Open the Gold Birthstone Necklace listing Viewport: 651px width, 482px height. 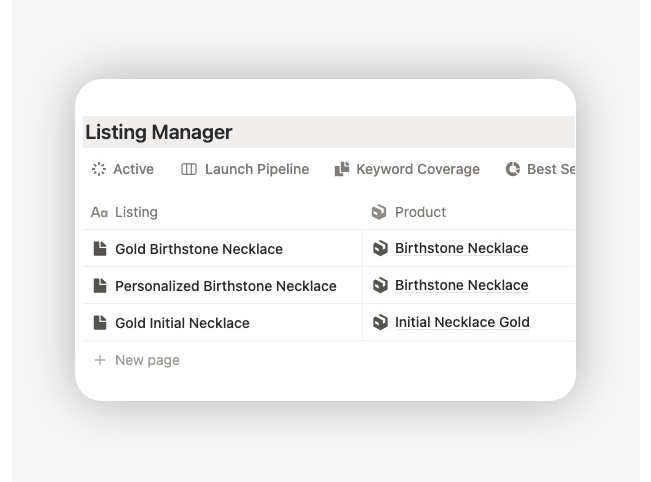click(x=199, y=249)
